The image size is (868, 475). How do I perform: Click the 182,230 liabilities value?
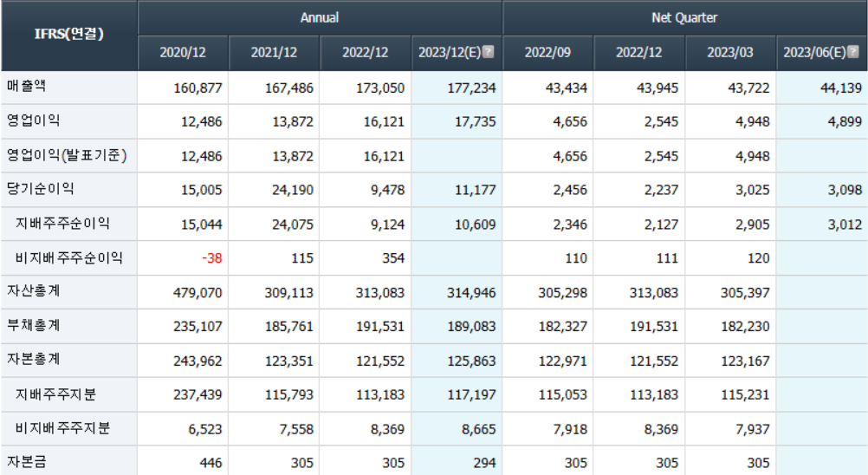pos(745,327)
